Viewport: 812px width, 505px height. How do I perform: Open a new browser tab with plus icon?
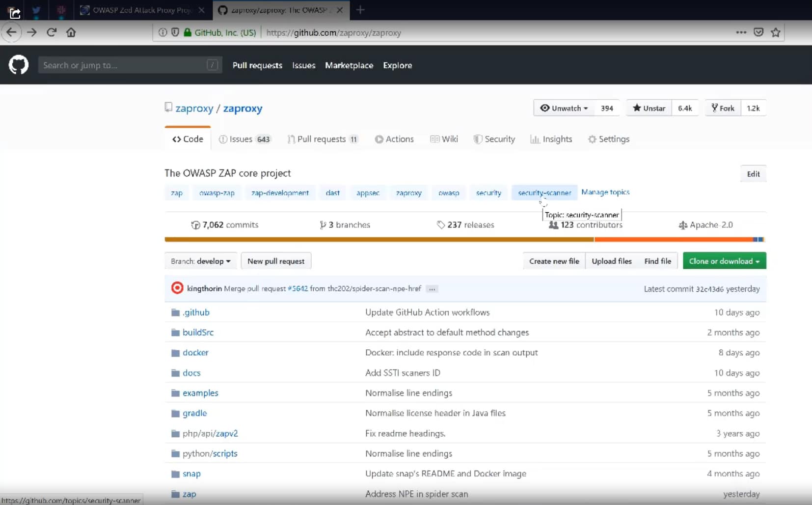click(x=360, y=10)
